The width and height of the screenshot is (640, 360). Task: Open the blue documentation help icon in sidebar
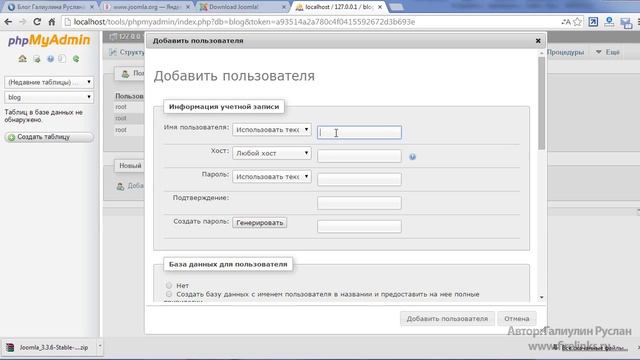coord(50,59)
